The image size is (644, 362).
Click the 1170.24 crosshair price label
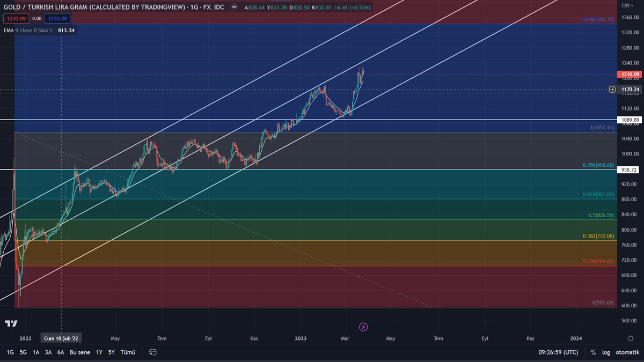point(629,89)
